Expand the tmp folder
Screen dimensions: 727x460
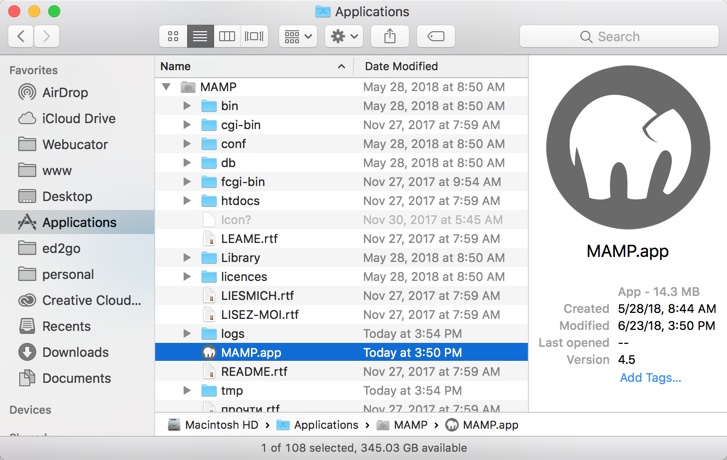pos(187,390)
